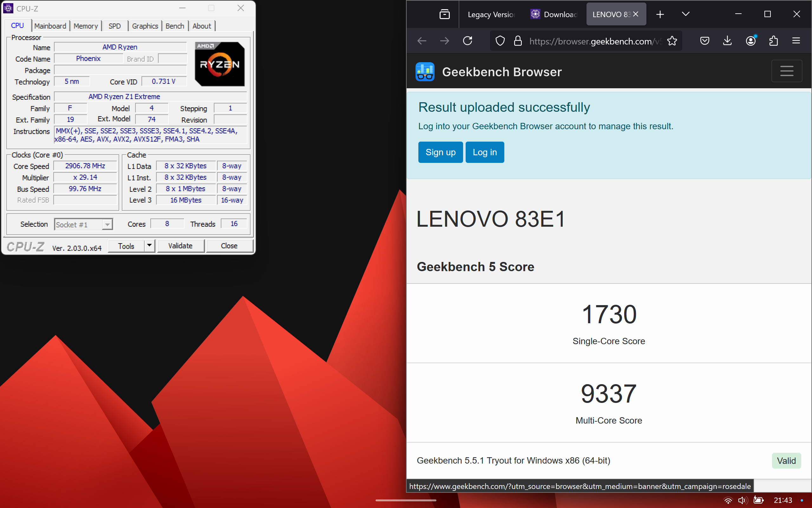Screen dimensions: 812x508
Task: Click the LENOVO 83E1 heading
Action: [x=491, y=219]
